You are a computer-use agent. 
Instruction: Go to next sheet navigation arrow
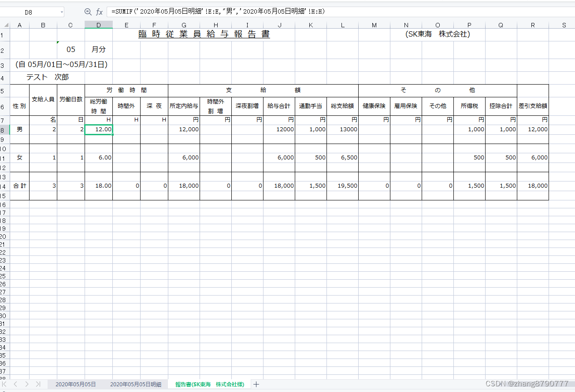27,384
